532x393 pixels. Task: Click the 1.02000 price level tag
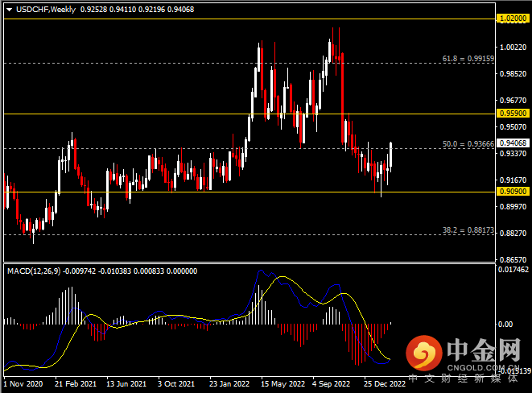[512, 17]
